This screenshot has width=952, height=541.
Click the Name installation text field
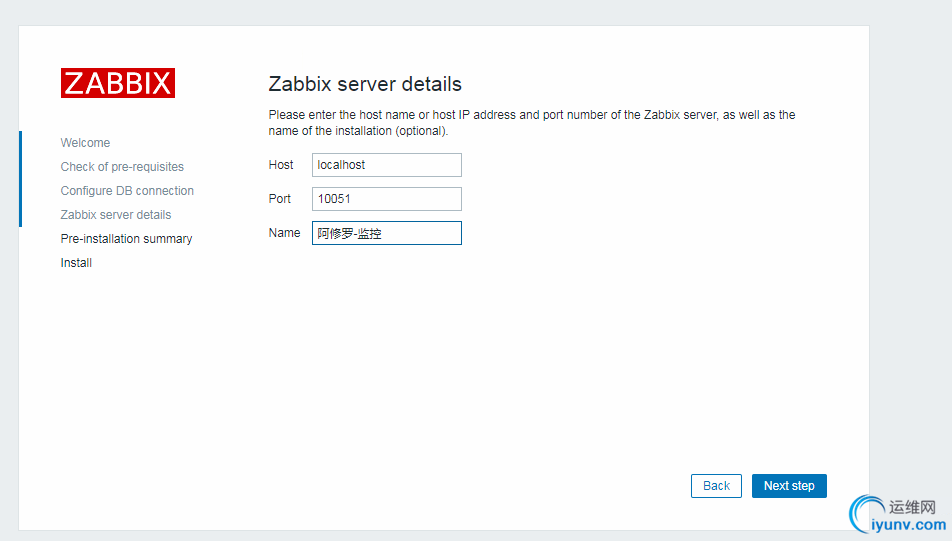point(386,233)
